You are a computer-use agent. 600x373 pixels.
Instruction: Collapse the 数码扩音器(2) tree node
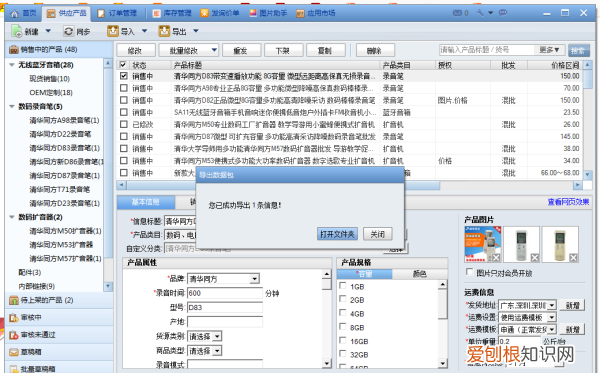click(x=12, y=217)
